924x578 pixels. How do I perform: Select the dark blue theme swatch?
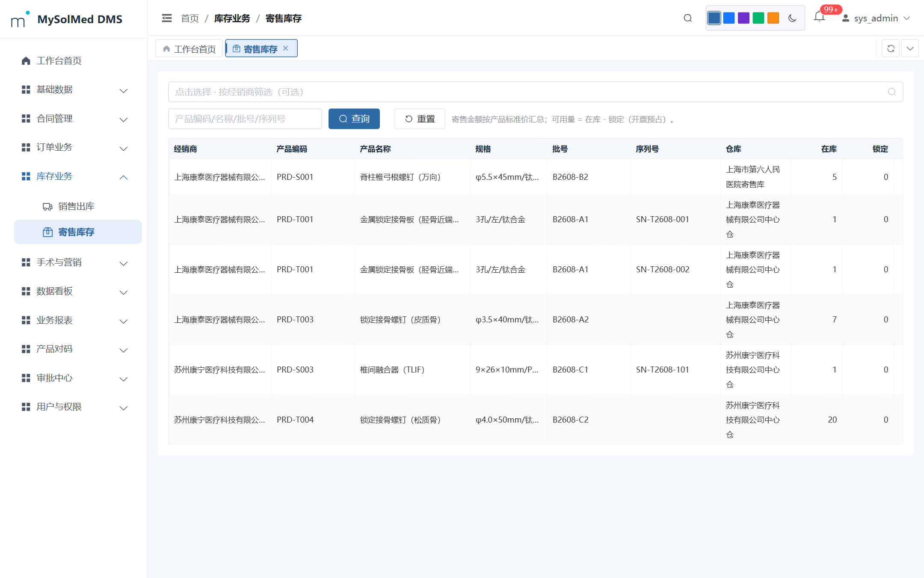(x=714, y=18)
